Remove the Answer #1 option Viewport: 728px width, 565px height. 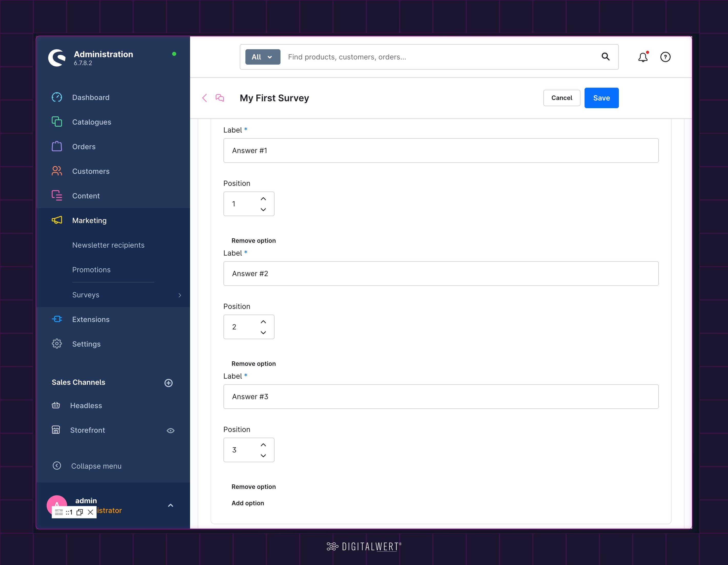(x=254, y=241)
